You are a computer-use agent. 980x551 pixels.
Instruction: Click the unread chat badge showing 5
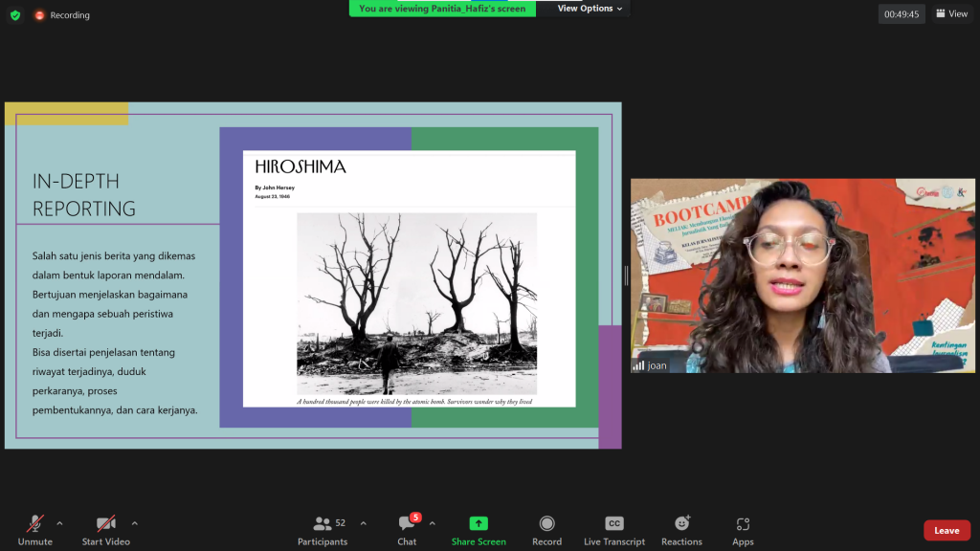pyautogui.click(x=415, y=518)
